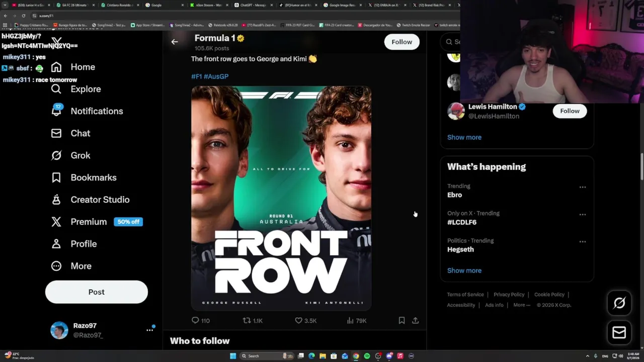
Task: Open Lewis Hamilton's profile avatar
Action: pyautogui.click(x=456, y=111)
